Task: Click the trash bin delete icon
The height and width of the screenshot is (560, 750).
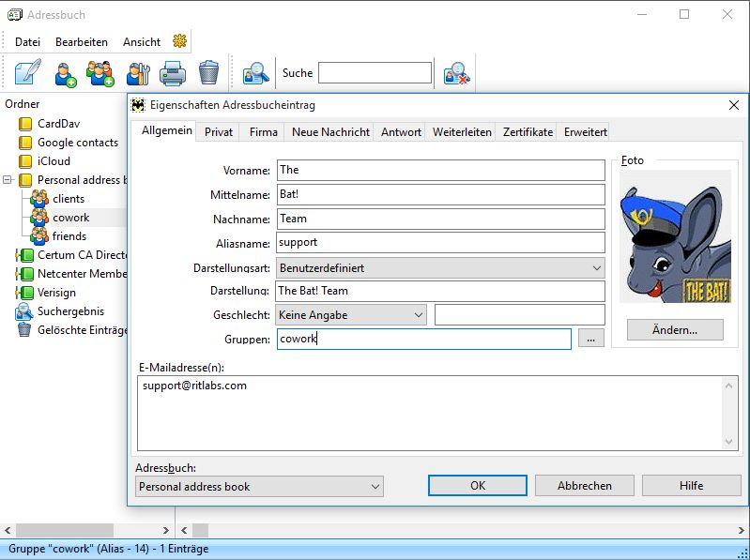Action: pyautogui.click(x=208, y=72)
